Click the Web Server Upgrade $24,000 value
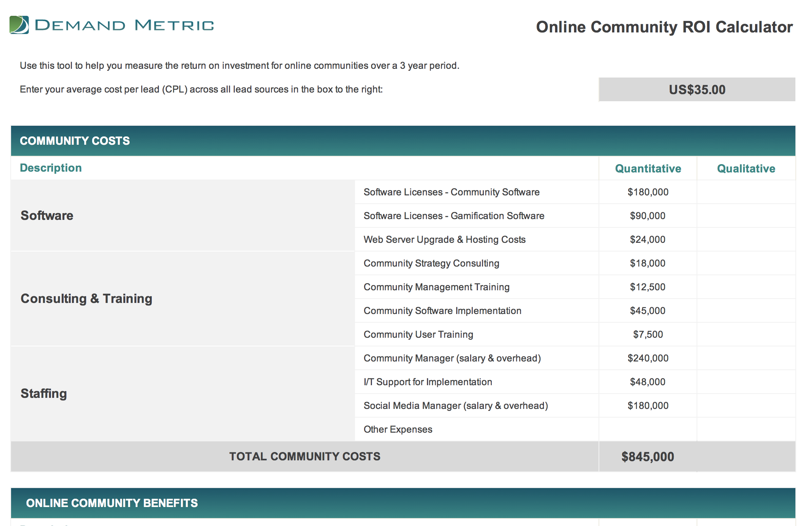The height and width of the screenshot is (526, 812). (648, 240)
